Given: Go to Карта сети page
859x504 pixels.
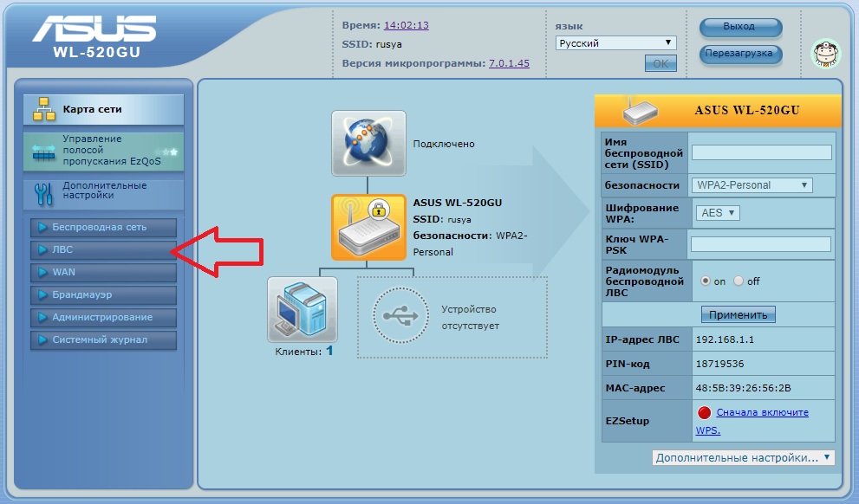Looking at the screenshot, I should click(x=103, y=109).
